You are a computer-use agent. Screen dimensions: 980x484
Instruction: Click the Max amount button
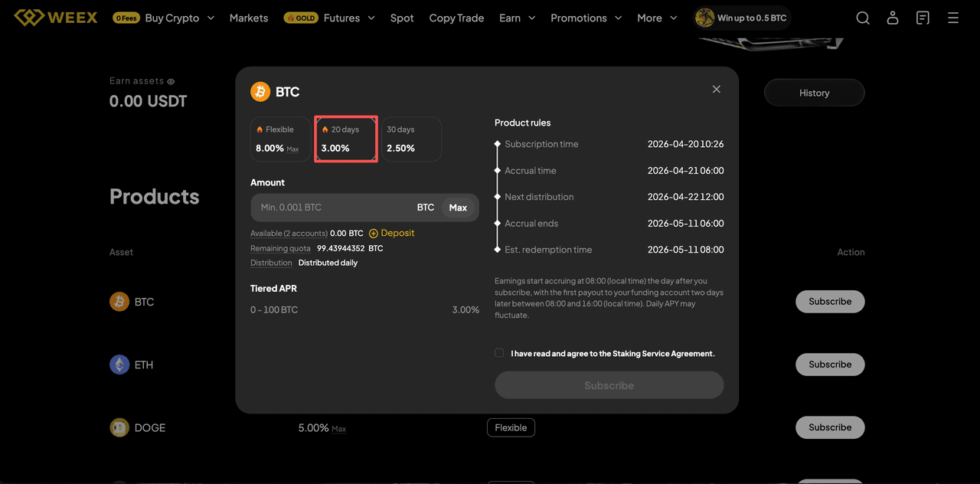coord(458,208)
